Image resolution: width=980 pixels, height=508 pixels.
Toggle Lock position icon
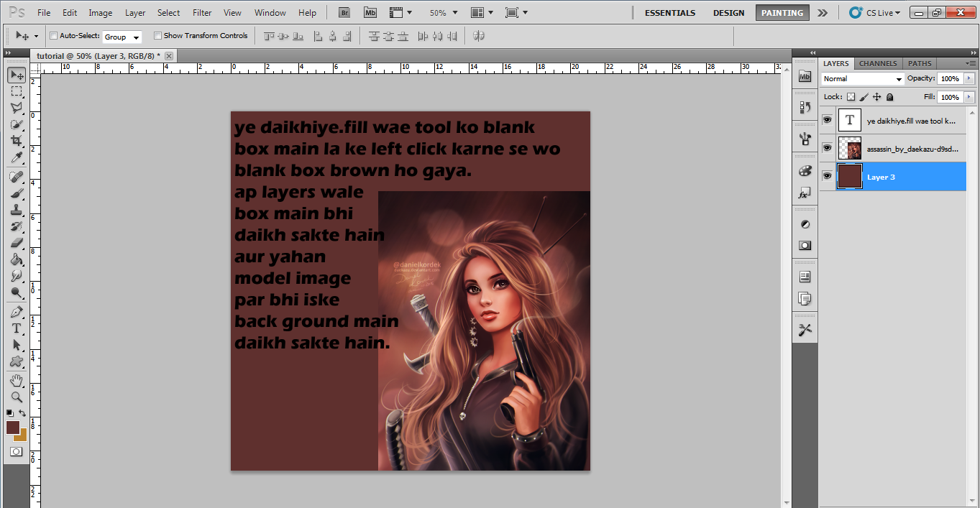(x=877, y=96)
